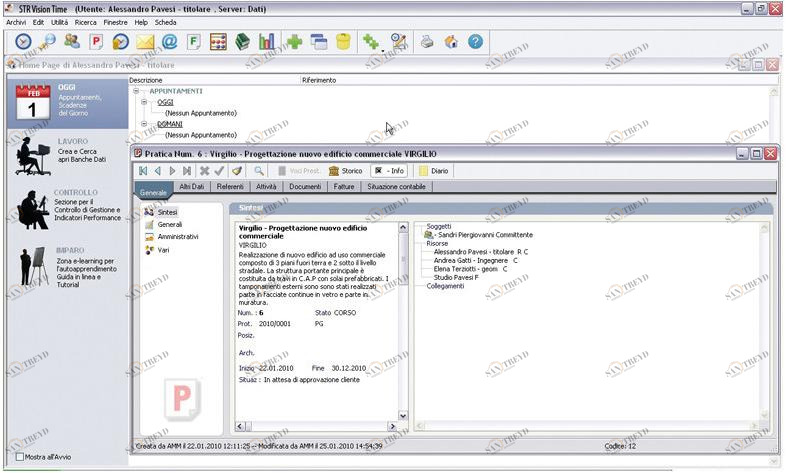The width and height of the screenshot is (786, 473).
Task: Click the house home page icon
Action: click(x=451, y=42)
